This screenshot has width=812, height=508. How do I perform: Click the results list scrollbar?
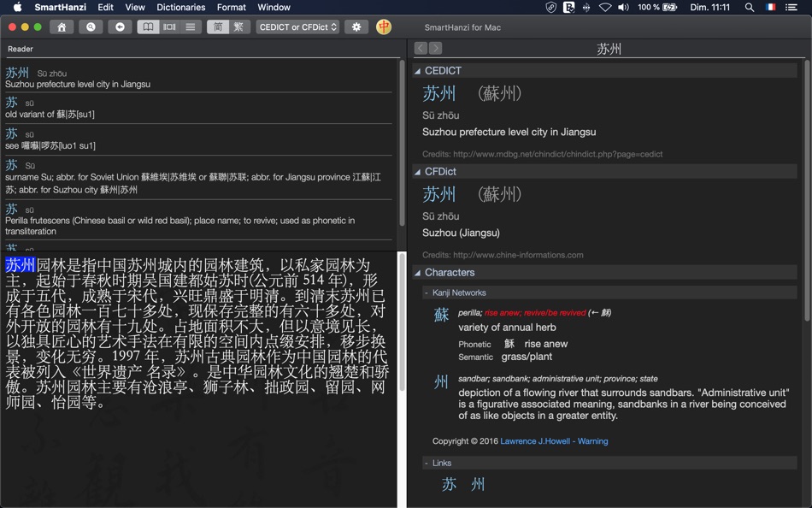click(x=402, y=143)
